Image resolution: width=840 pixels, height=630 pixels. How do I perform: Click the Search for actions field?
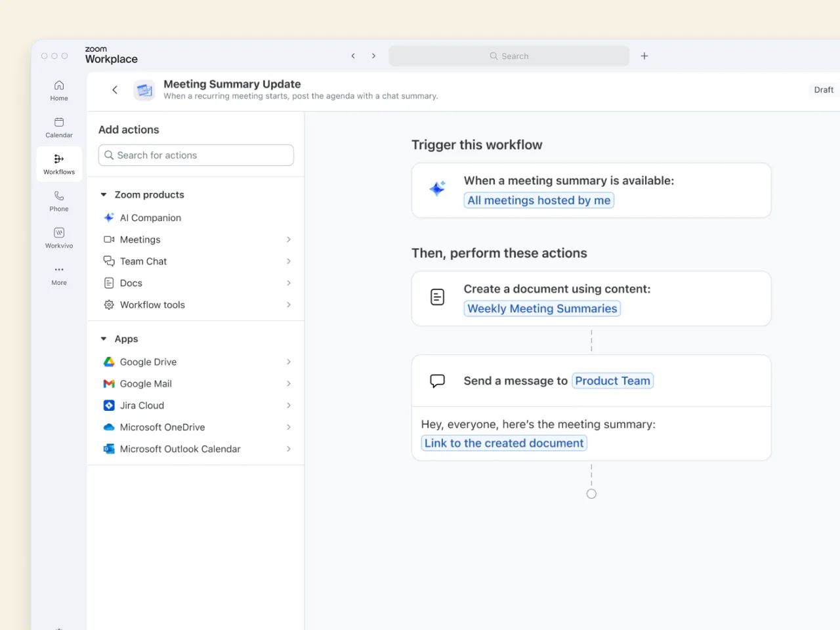click(196, 155)
